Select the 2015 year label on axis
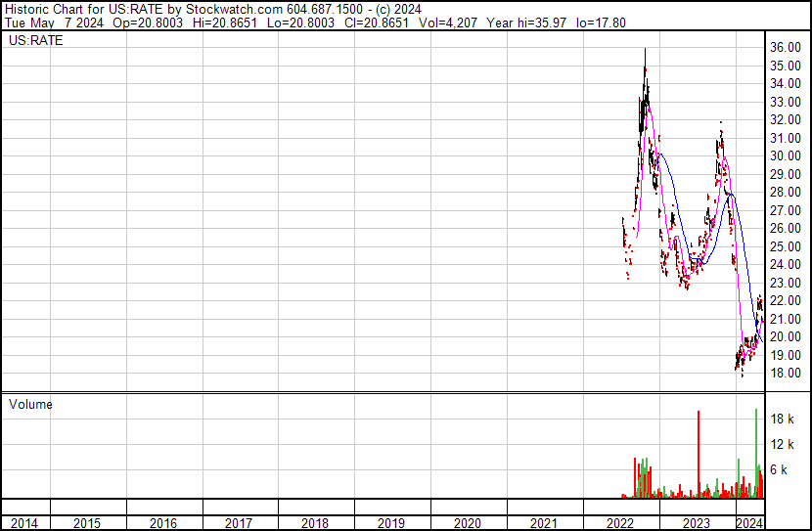The width and height of the screenshot is (812, 531). click(x=87, y=523)
